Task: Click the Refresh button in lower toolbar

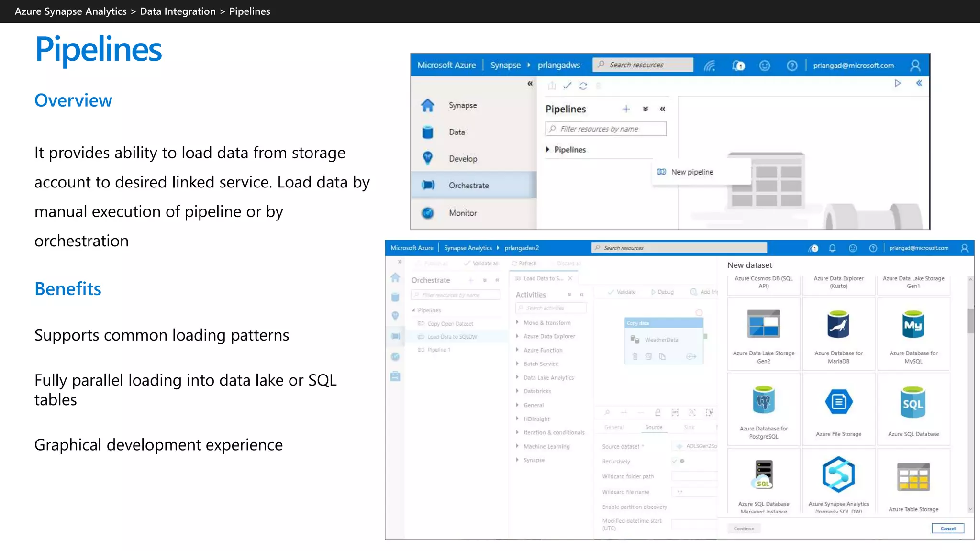Action: [524, 264]
